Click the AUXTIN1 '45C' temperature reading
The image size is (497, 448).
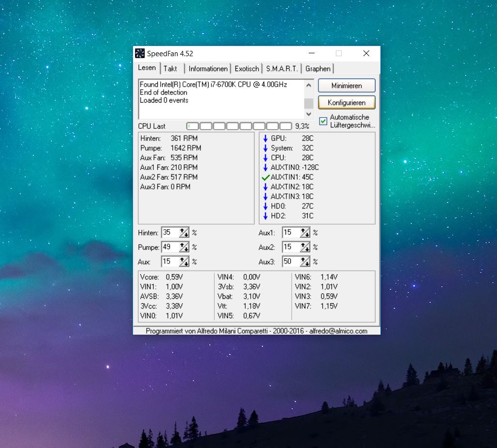(x=308, y=177)
